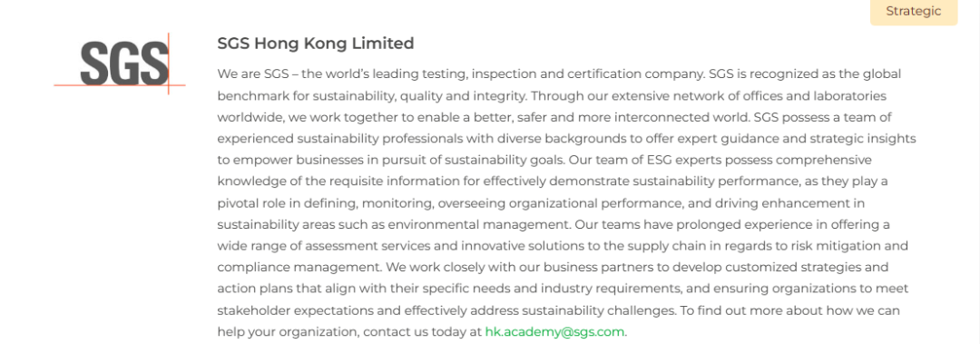Click the word "benchmark" in the paragraph
Viewport: 980px width, 344px height.
248,96
